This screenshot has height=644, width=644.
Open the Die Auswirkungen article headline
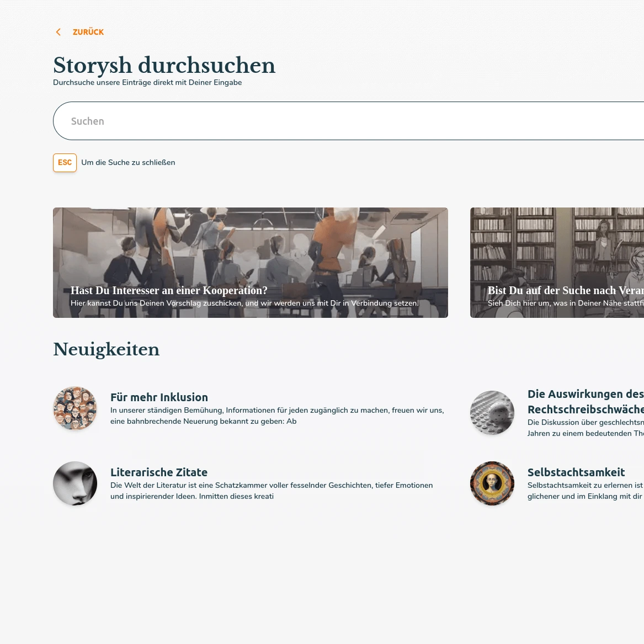pos(586,402)
